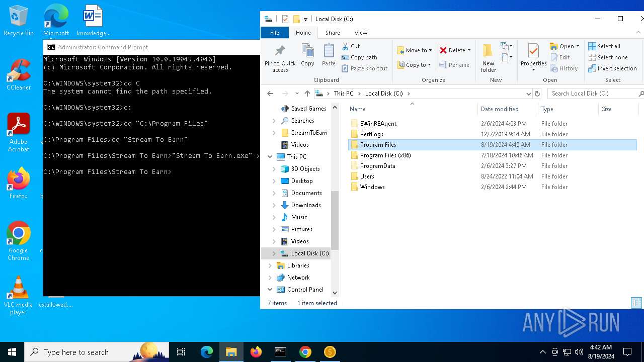This screenshot has width=644, height=362.
Task: Open the Delete dropdown arrow
Action: pyautogui.click(x=469, y=50)
